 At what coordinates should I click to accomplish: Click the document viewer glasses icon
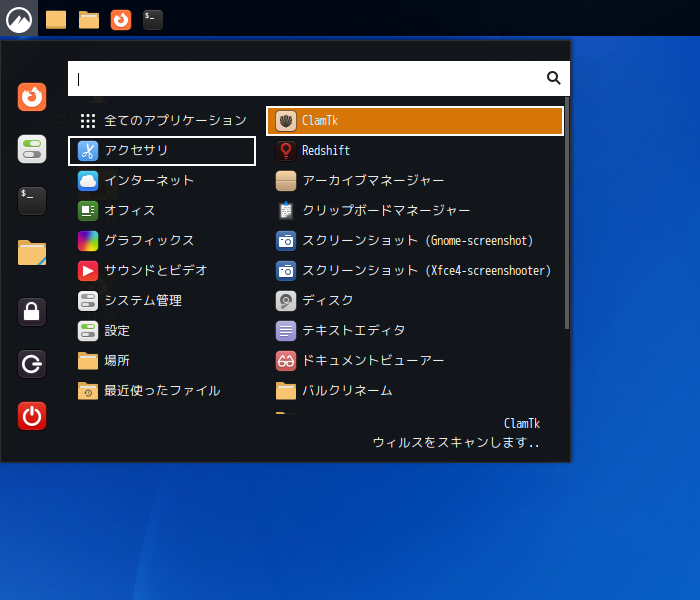(x=286, y=361)
